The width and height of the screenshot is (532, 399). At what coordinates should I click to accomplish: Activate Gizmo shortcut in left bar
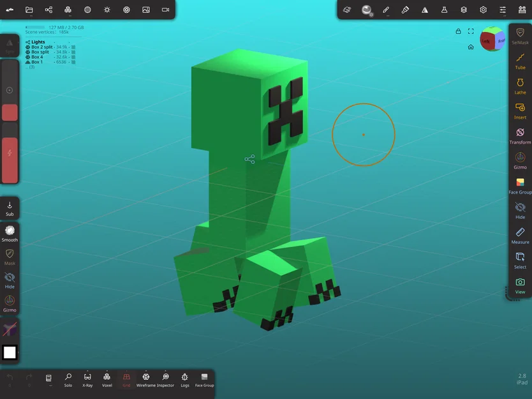(x=10, y=304)
